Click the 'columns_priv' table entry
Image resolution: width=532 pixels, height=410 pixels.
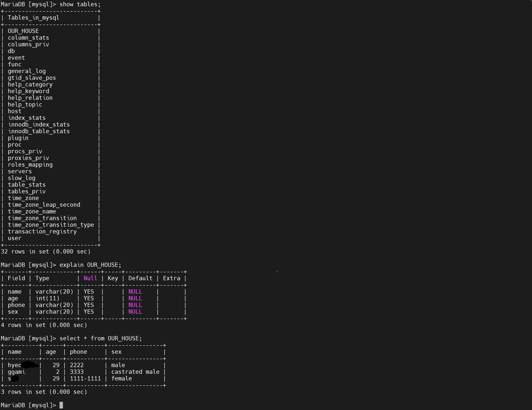coord(28,45)
